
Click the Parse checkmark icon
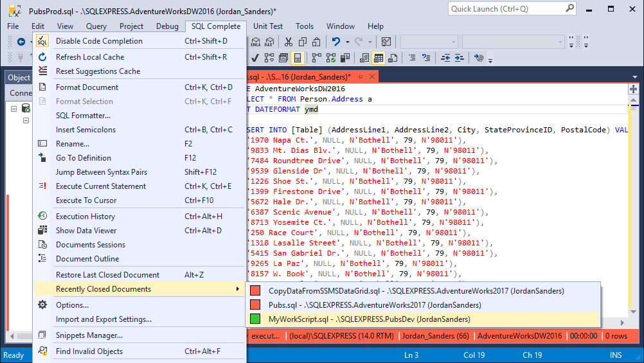coord(255,58)
